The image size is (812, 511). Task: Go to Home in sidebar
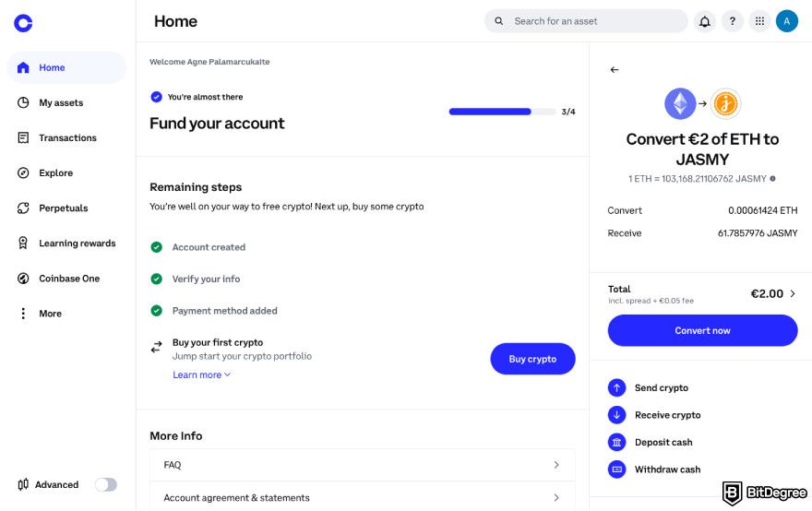(66, 68)
